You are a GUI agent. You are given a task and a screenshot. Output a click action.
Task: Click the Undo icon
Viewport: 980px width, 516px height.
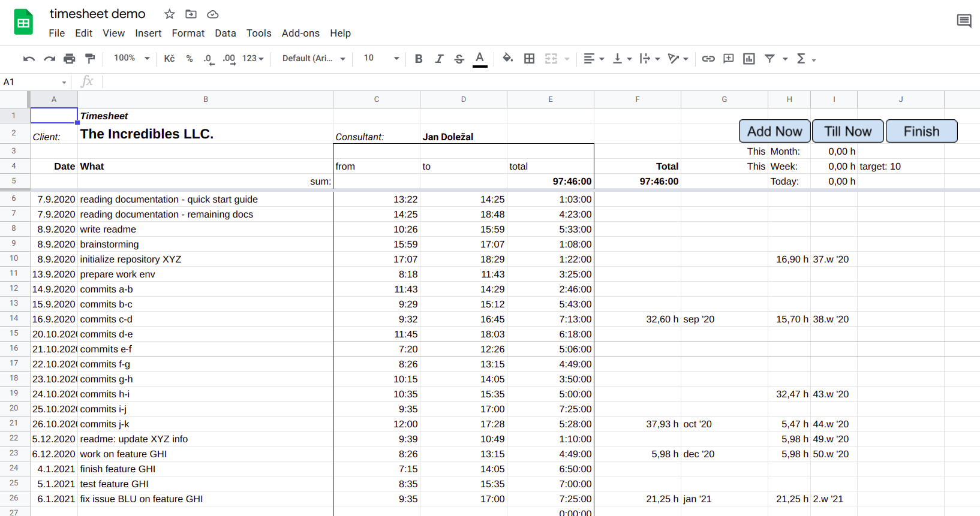[x=29, y=59]
